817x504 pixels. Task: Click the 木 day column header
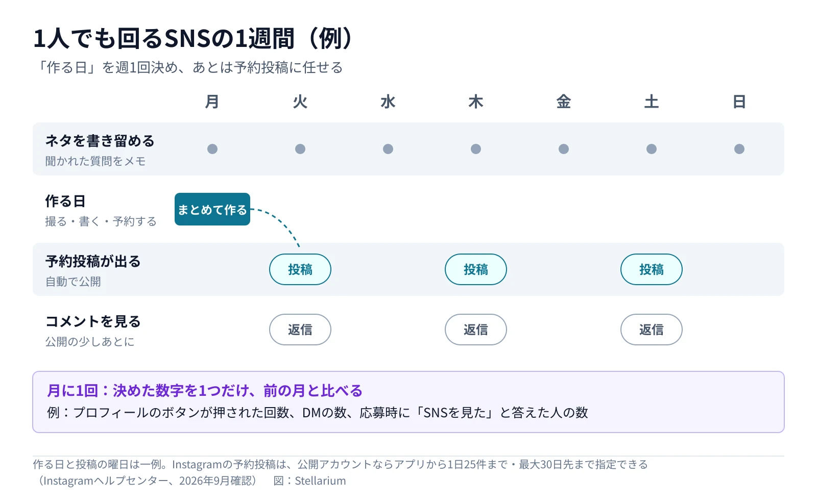[476, 102]
